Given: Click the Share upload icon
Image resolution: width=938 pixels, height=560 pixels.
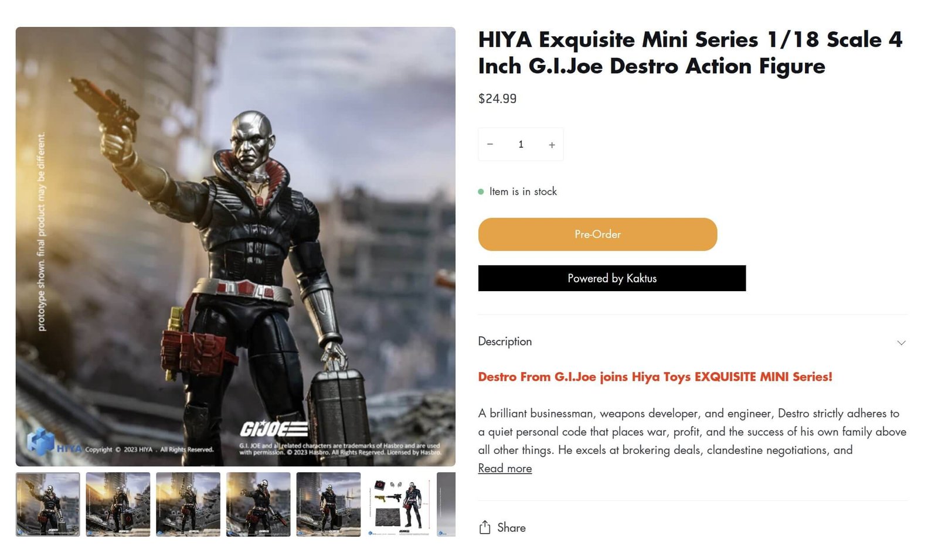Looking at the screenshot, I should 485,527.
